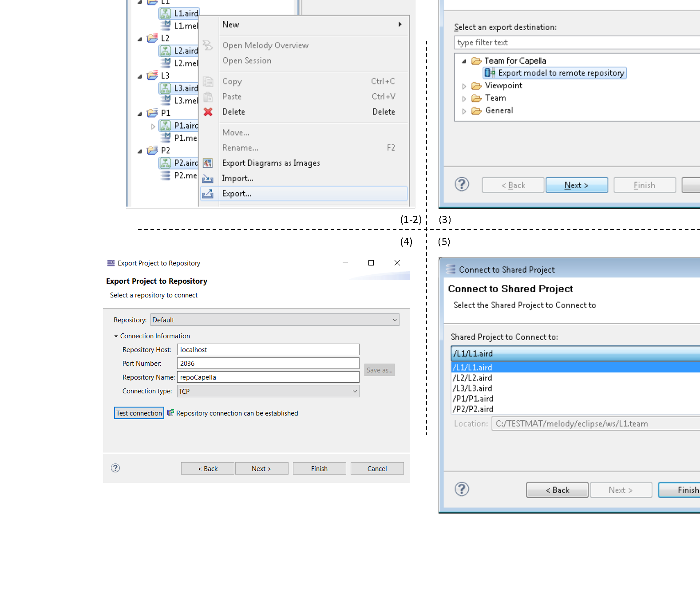
Task: Expand the P1.aird tree node
Action: point(153,127)
